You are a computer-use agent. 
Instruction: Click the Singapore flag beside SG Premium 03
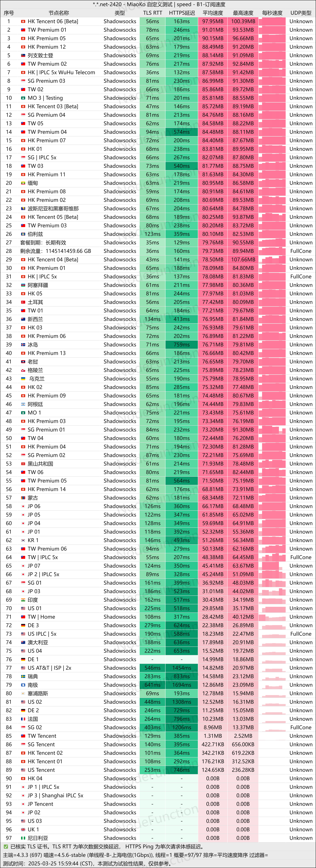(x=23, y=81)
